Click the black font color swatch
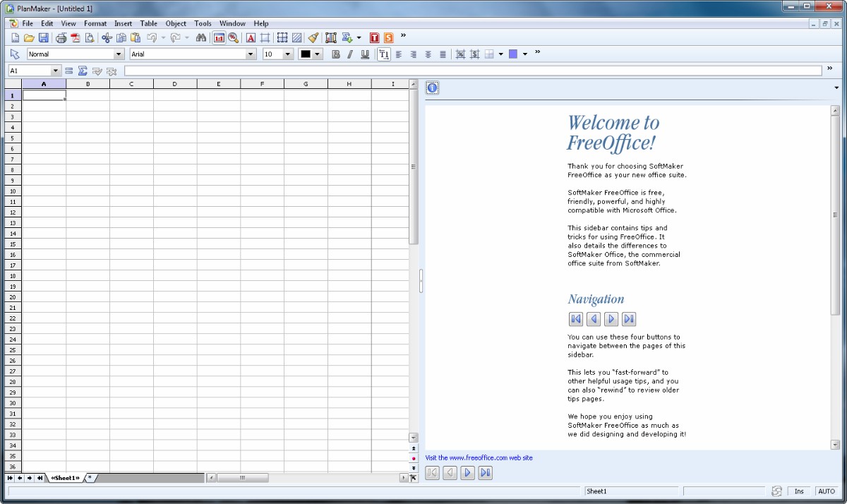 306,54
